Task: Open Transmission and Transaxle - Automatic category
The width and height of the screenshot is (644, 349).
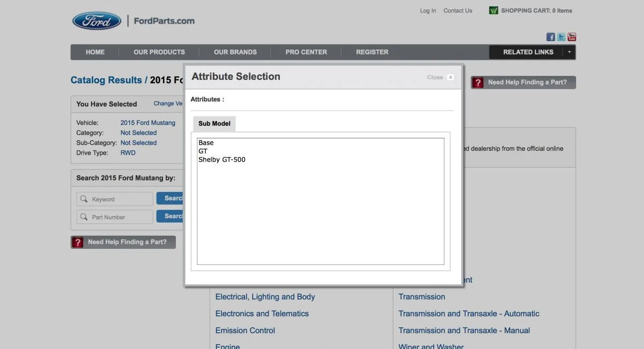Action: [469, 313]
